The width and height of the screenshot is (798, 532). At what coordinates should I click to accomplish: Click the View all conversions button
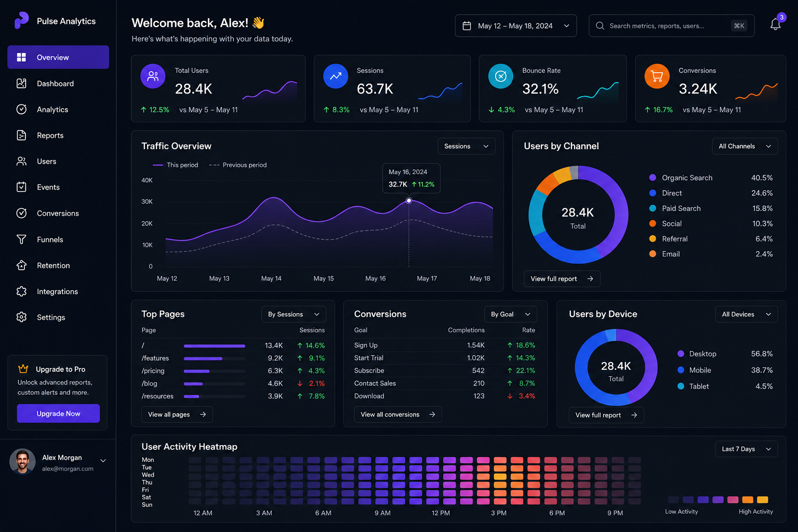(x=398, y=415)
